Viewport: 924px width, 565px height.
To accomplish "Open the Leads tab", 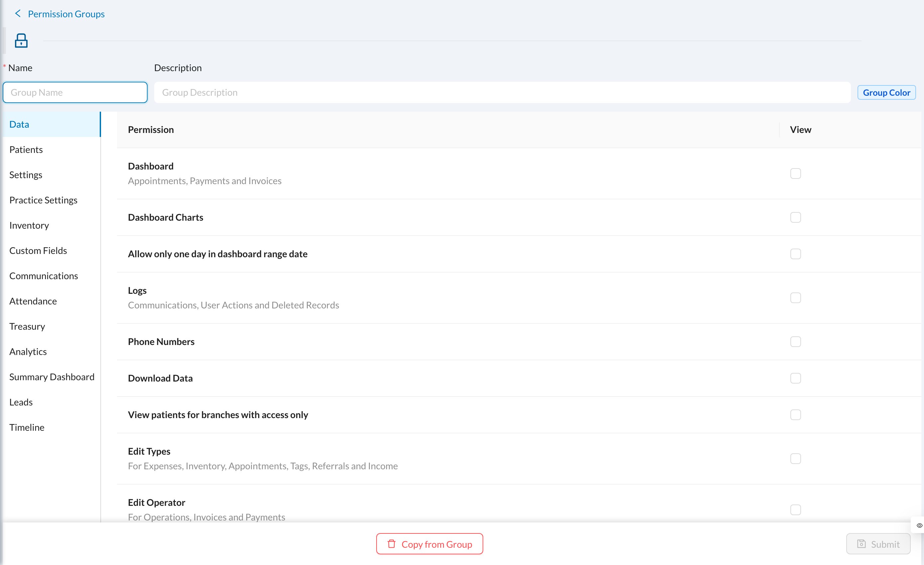I will coord(52,402).
